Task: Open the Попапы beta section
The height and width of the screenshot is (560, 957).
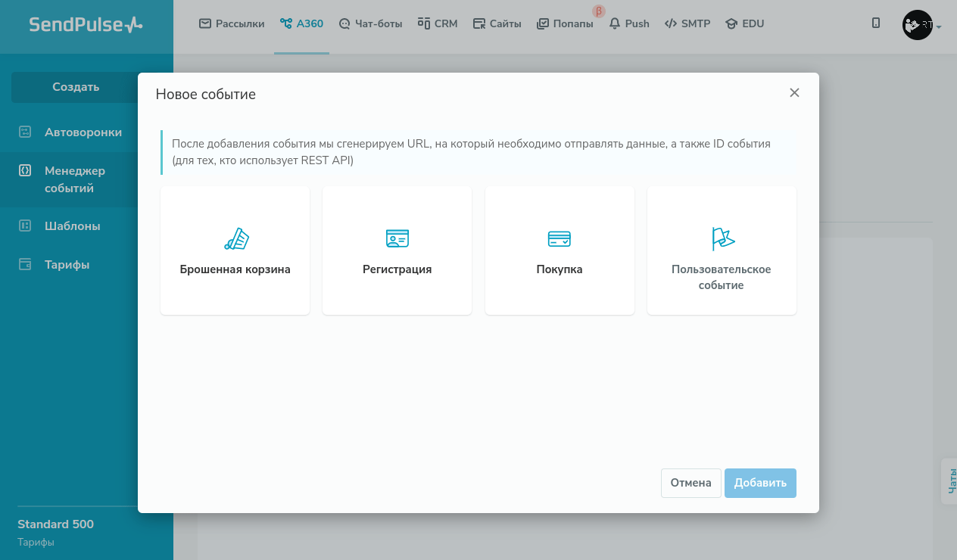Action: 565,23
